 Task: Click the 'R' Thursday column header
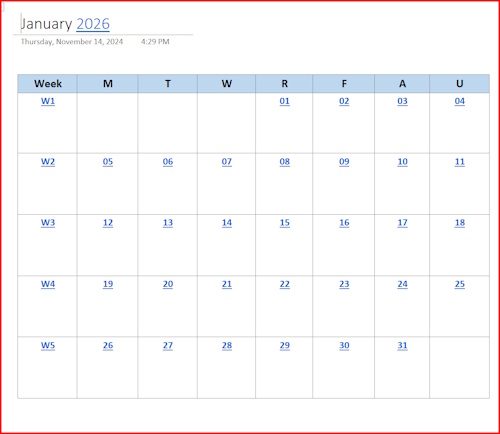pos(284,84)
